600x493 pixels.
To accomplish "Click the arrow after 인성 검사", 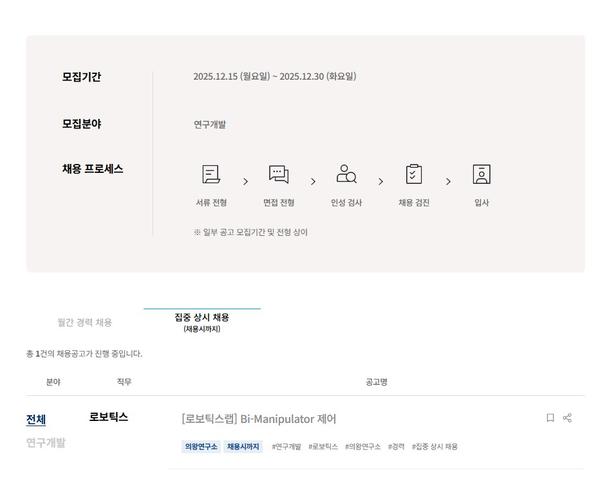I will click(380, 181).
